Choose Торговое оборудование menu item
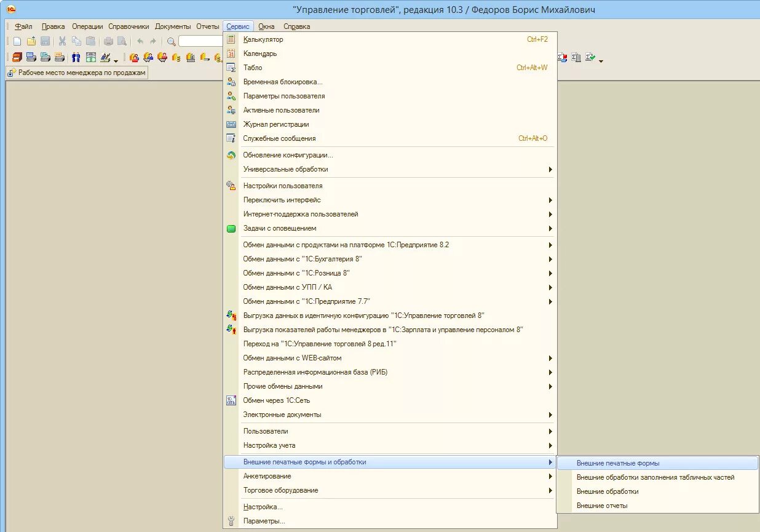The height and width of the screenshot is (532, 760). (390, 490)
